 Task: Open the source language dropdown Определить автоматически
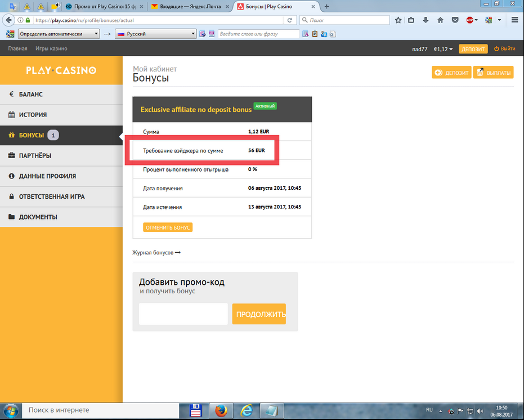(x=59, y=34)
